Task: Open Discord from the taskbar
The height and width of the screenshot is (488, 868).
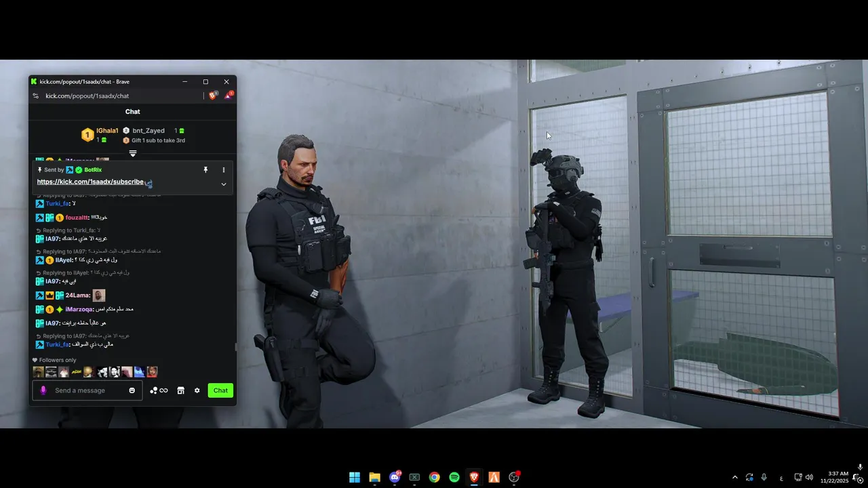Action: [x=395, y=477]
